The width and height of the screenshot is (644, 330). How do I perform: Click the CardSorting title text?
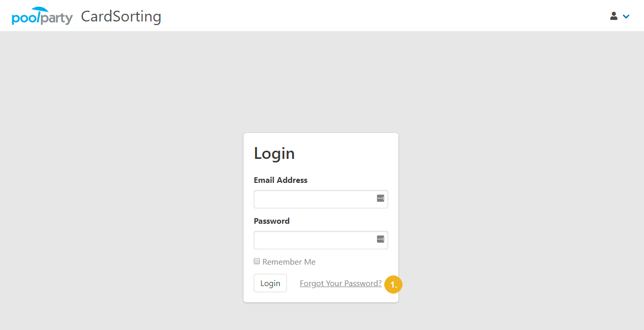121,16
